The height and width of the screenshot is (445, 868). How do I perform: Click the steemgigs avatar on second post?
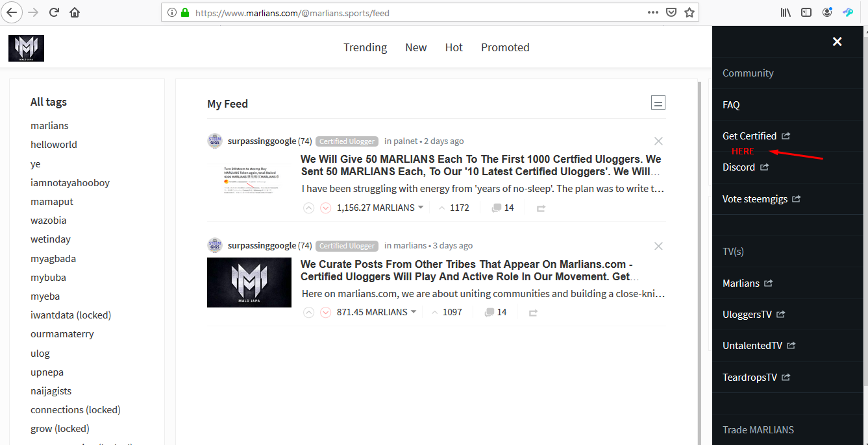214,245
